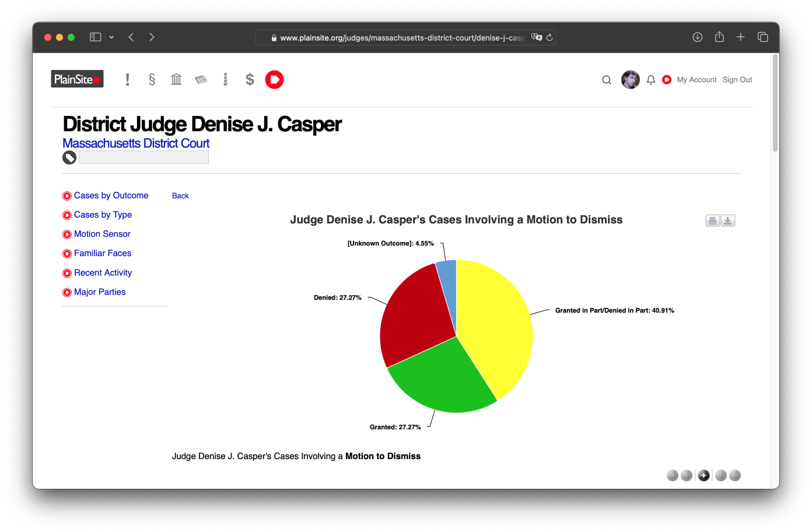Click the page vertical scrollbar
812x532 pixels.
pos(775,103)
